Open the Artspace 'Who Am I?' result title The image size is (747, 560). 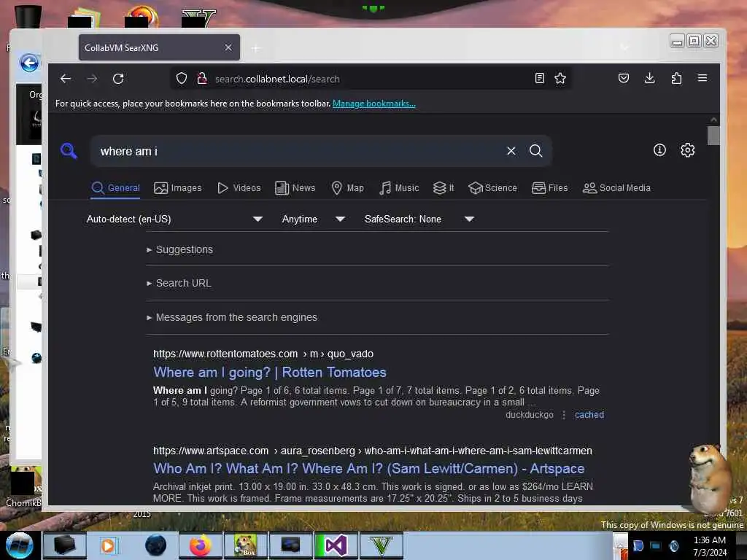tap(368, 469)
